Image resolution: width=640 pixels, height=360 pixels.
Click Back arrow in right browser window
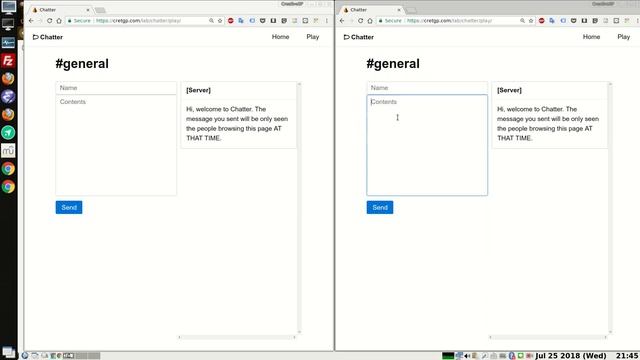(342, 20)
